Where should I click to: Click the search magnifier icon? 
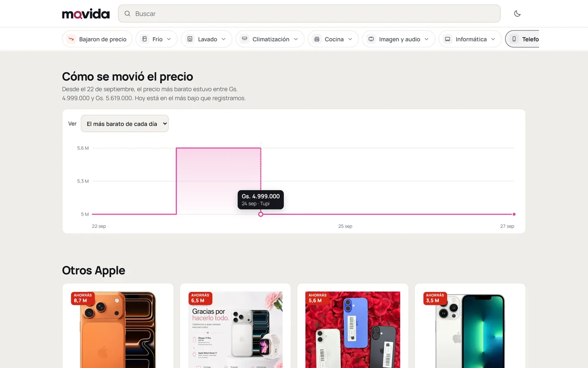click(x=128, y=14)
